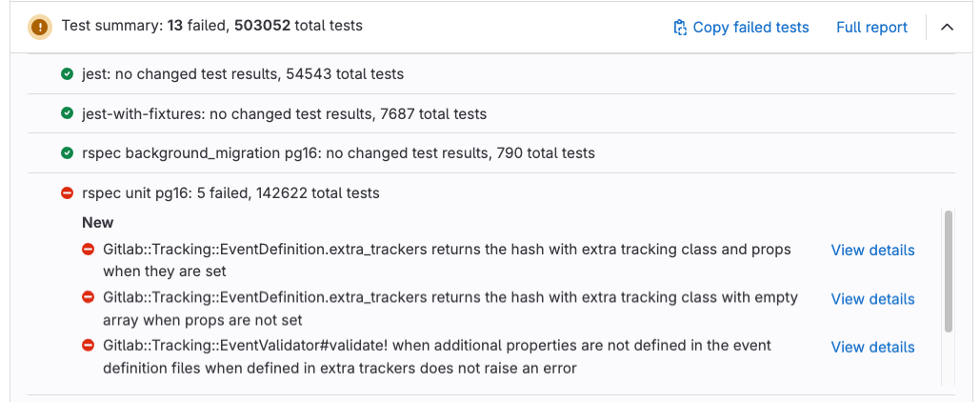Click green check icon beside jest results
Viewport: 980px width, 402px height.
[68, 73]
